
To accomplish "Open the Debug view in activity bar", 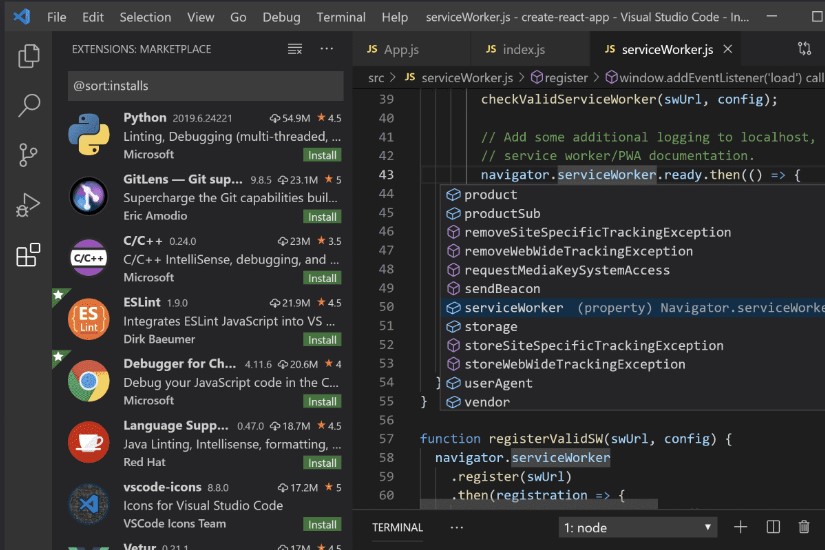I will (28, 205).
